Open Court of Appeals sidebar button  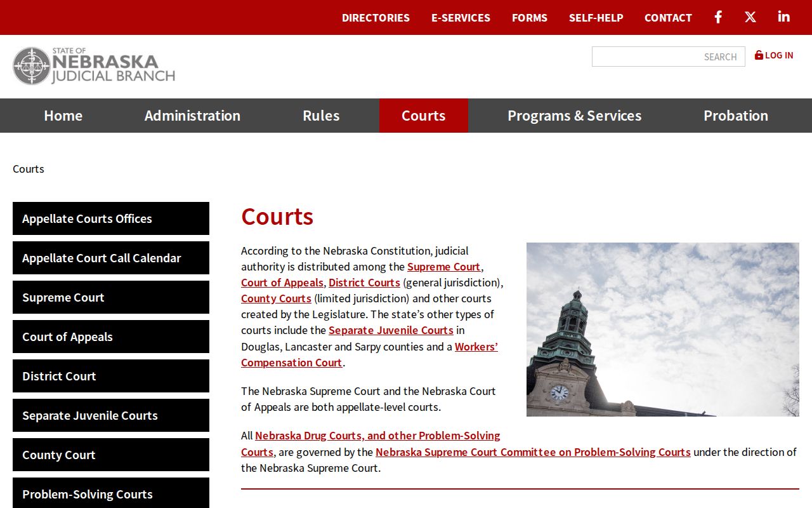point(111,337)
